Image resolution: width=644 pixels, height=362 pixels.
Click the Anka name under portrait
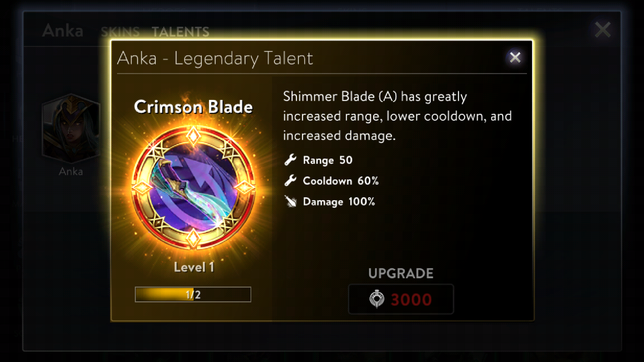point(71,172)
